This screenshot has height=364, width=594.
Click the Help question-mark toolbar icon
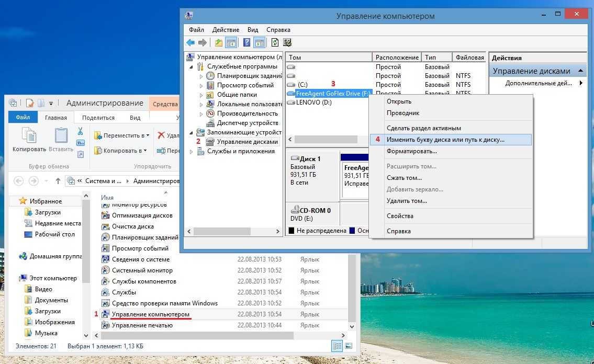pos(247,43)
